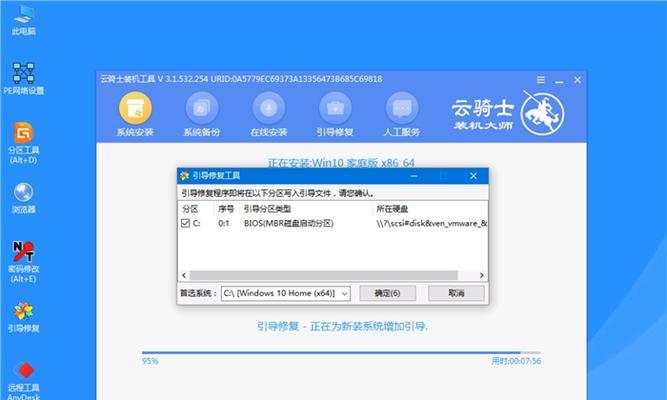Click the horizontal scrollbar right arrow

(x=482, y=275)
